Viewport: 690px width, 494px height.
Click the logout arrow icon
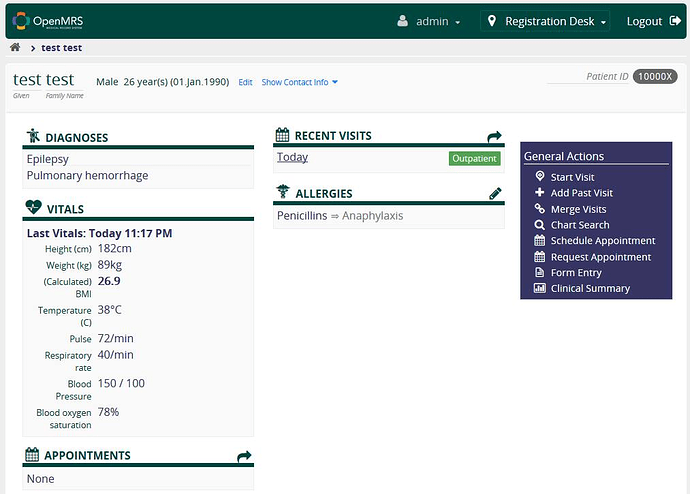coord(675,21)
